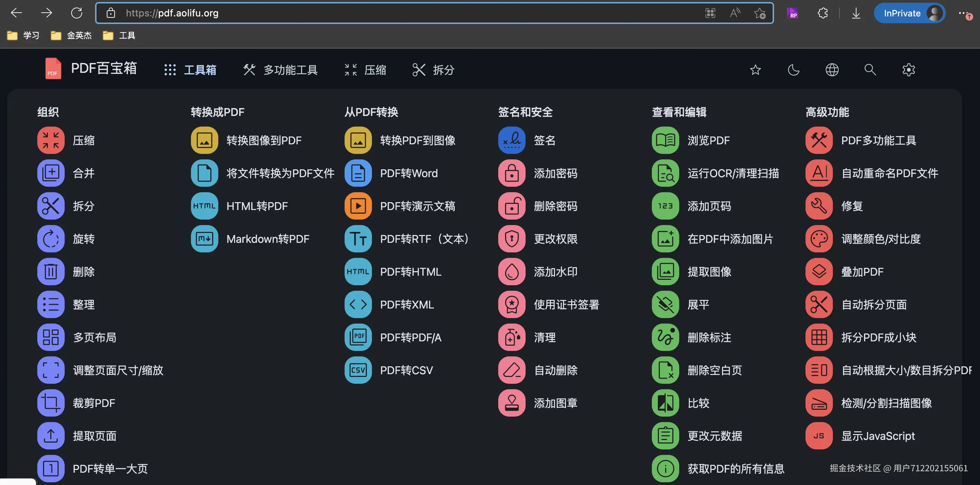This screenshot has width=980, height=485.
Task: Click the PDF转Word document icon
Action: click(x=358, y=173)
